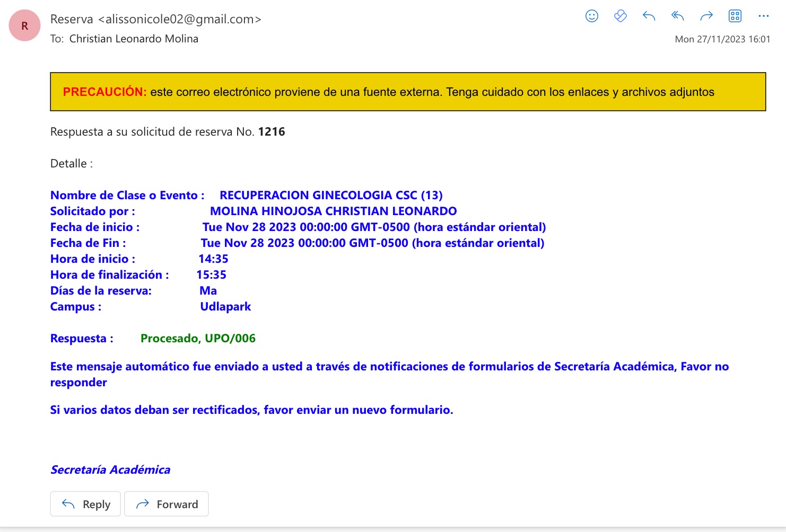The image size is (786, 532).
Task: Click sender address alissonicole02@gmail.com
Action: coord(180,20)
